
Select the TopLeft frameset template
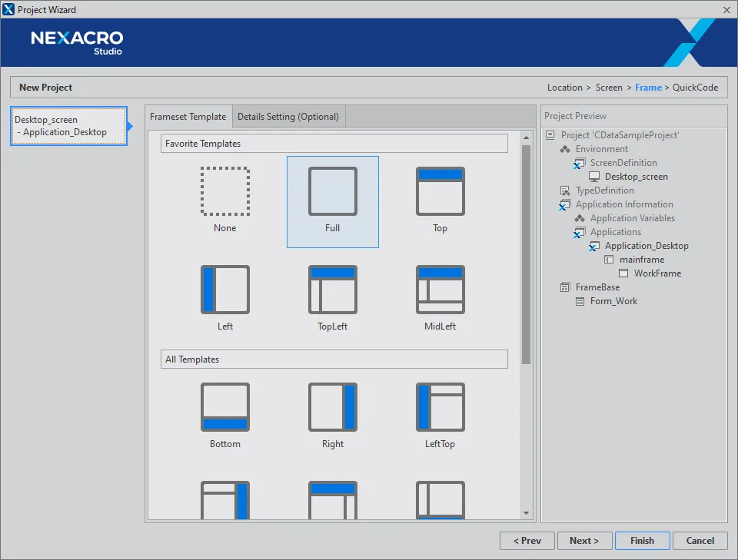pos(333,290)
